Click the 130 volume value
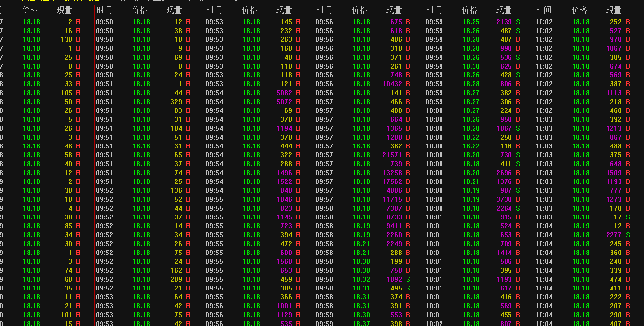The height and width of the screenshot is (326, 644). tap(67, 39)
